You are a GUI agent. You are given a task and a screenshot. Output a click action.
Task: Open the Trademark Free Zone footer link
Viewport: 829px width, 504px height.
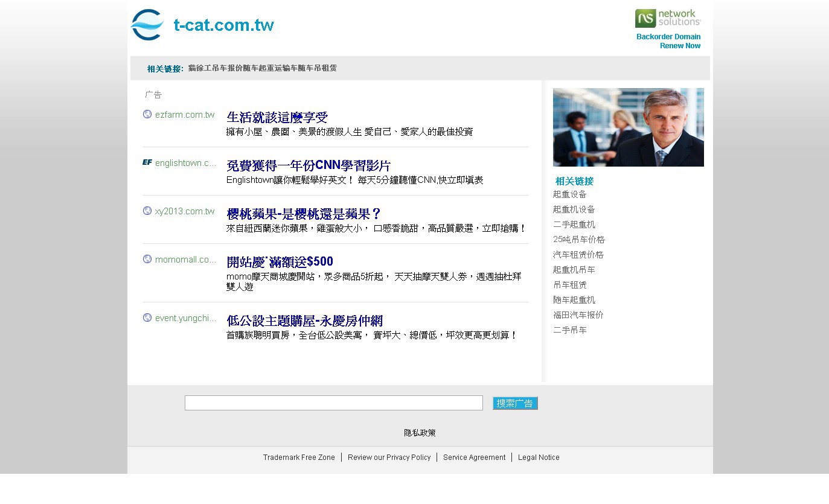299,458
